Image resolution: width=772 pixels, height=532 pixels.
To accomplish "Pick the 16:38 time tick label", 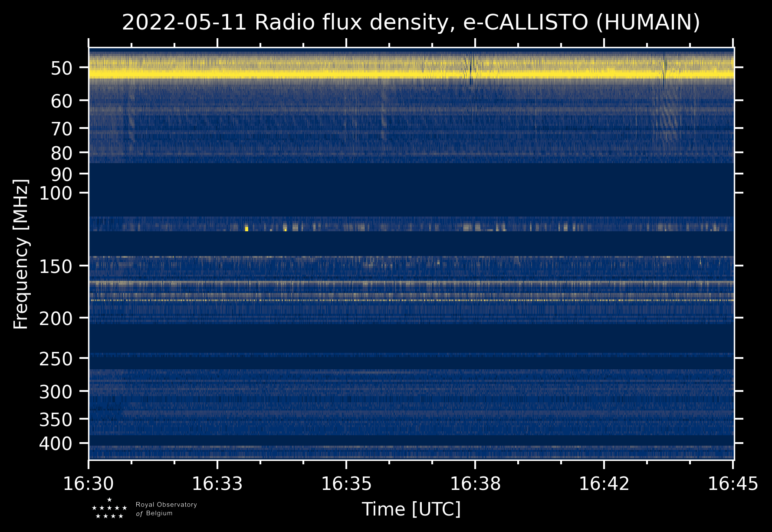I will [x=475, y=483].
